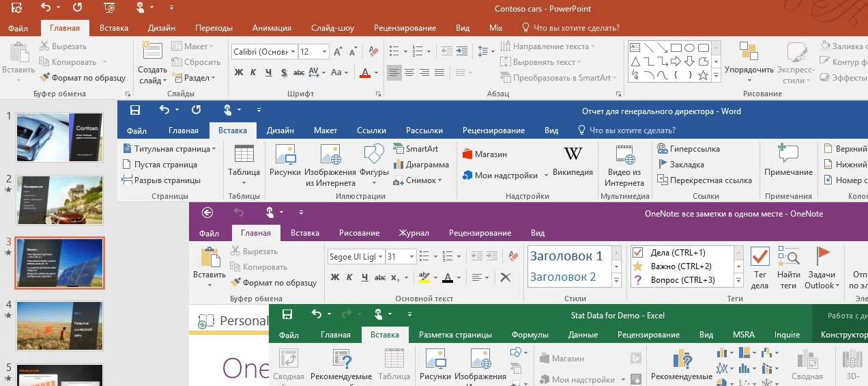Click Undo in PowerPoint quick access toolbar
Screen dimensions: 868x386
(x=46, y=9)
